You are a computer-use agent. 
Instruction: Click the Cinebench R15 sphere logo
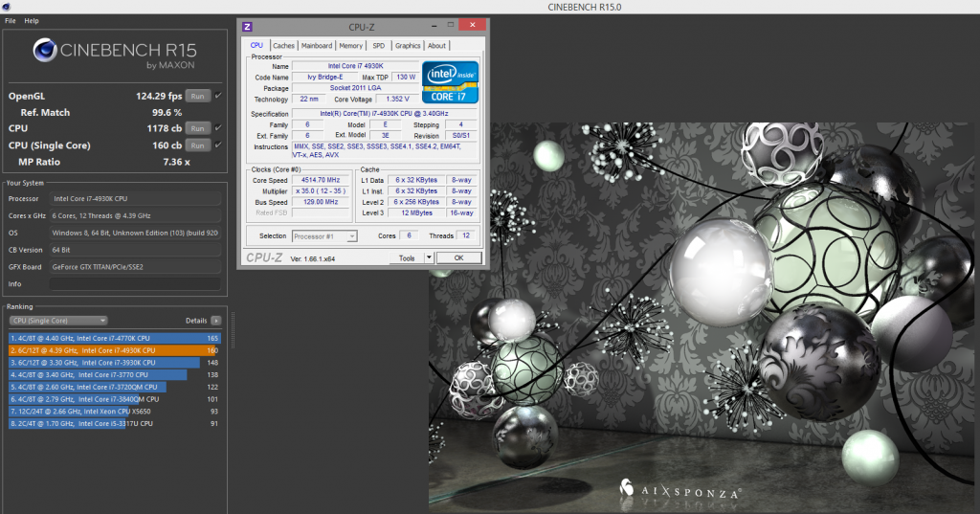[x=46, y=51]
